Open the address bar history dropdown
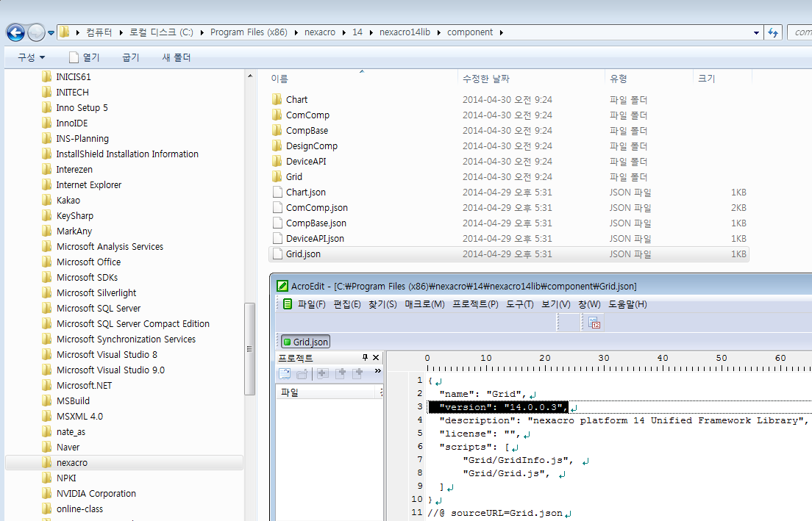This screenshot has height=521, width=812. coord(757,32)
